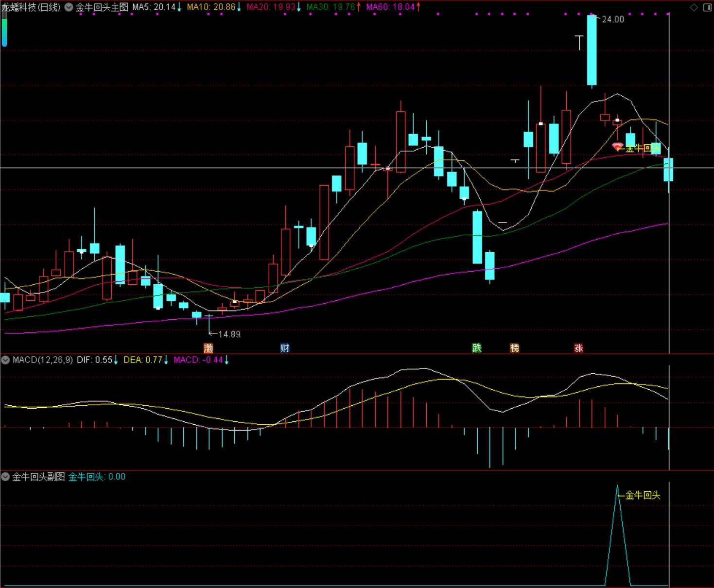This screenshot has height=588, width=714.
Task: Click the 金牛回头主图 indicator name
Action: pos(102,7)
